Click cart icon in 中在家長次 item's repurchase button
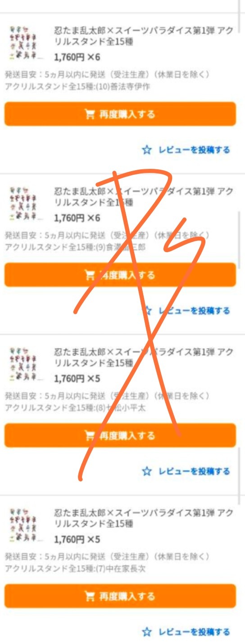 (x=90, y=596)
